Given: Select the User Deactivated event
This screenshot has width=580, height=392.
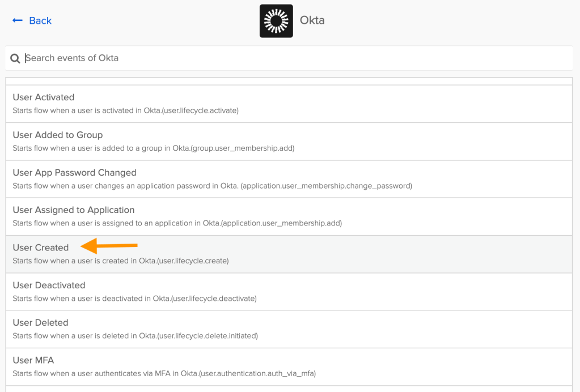Looking at the screenshot, I should (49, 285).
